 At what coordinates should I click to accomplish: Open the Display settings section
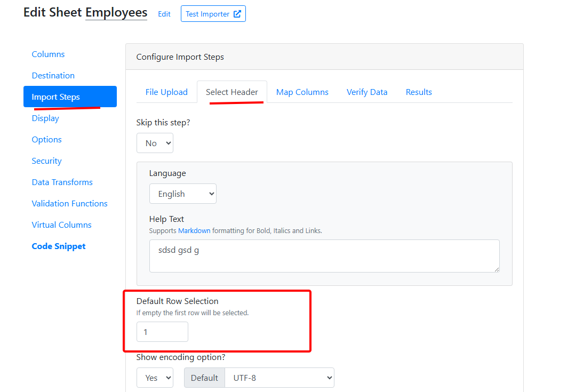click(x=45, y=118)
